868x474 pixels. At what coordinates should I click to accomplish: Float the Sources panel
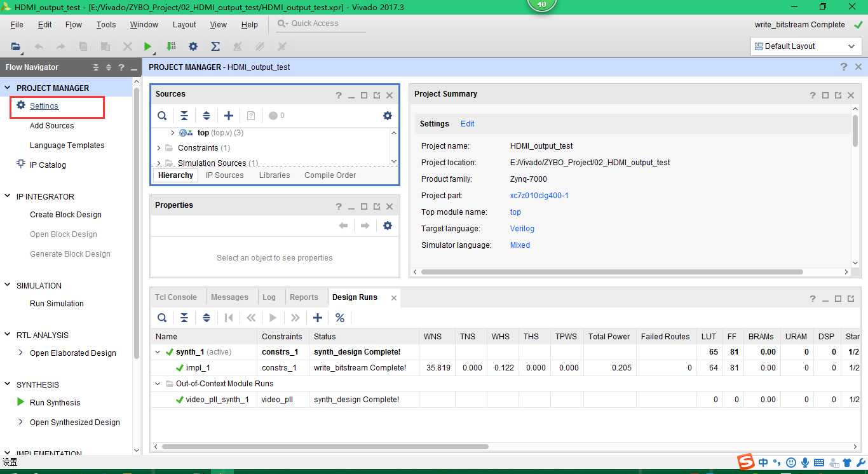pyautogui.click(x=377, y=95)
